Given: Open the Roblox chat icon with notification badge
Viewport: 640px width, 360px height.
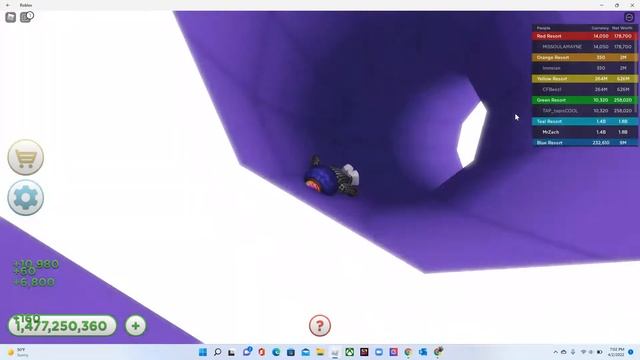Looking at the screenshot, I should [26, 17].
